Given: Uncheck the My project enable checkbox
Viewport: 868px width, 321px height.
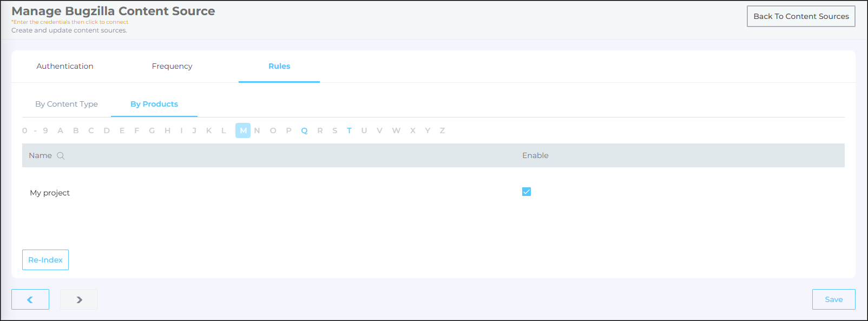Looking at the screenshot, I should click(x=526, y=192).
